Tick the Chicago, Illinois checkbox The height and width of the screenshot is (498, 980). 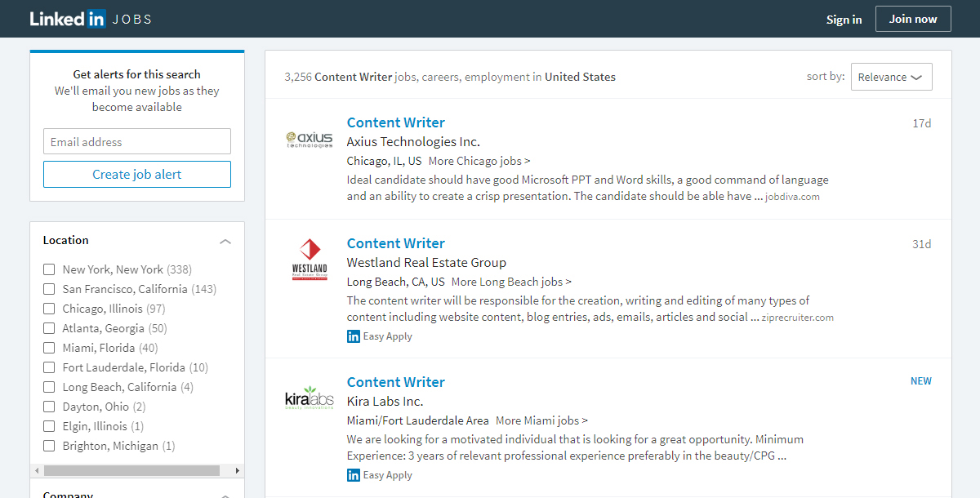click(49, 309)
